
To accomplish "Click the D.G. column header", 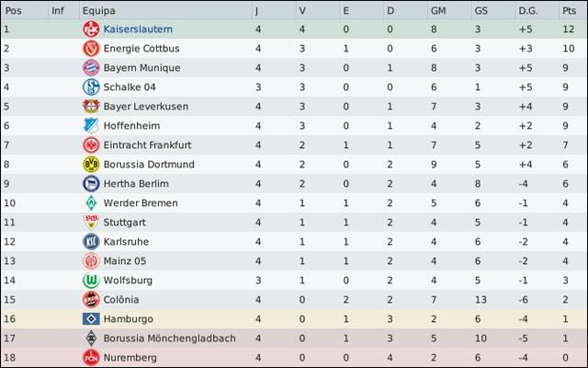I will (530, 10).
